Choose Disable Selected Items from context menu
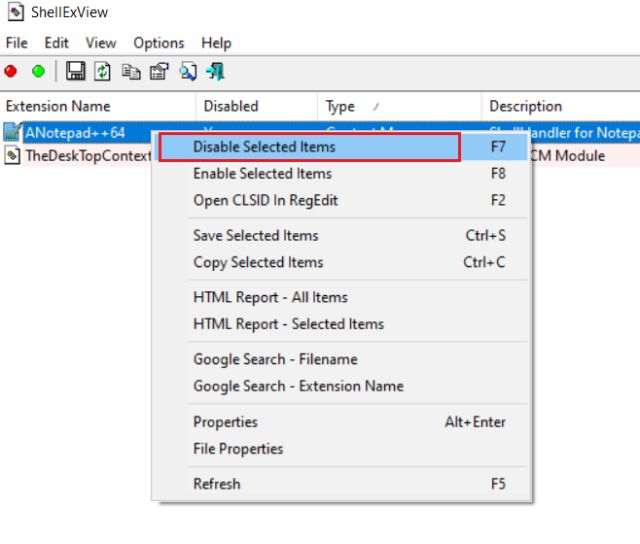Screen dimensions: 640x544 pyautogui.click(x=264, y=147)
